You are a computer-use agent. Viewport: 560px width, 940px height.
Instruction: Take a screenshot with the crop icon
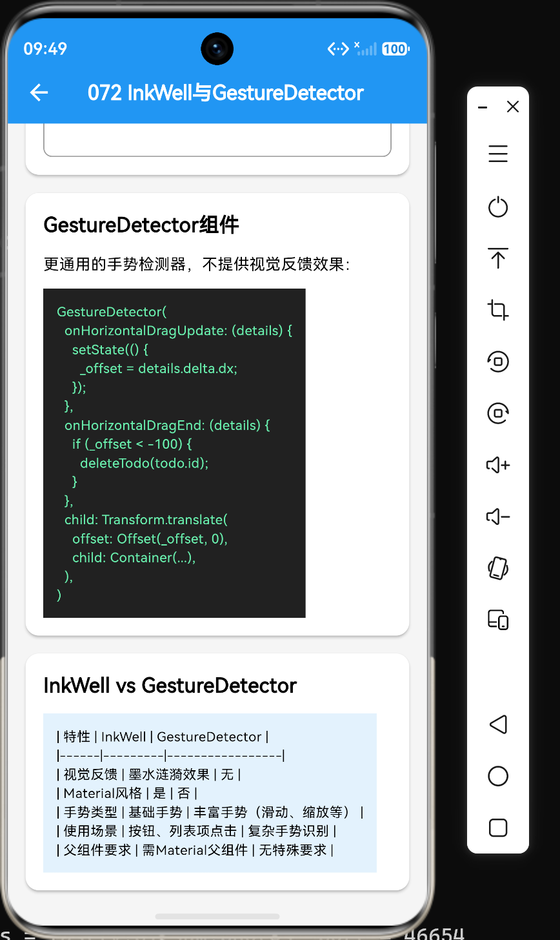pos(498,310)
